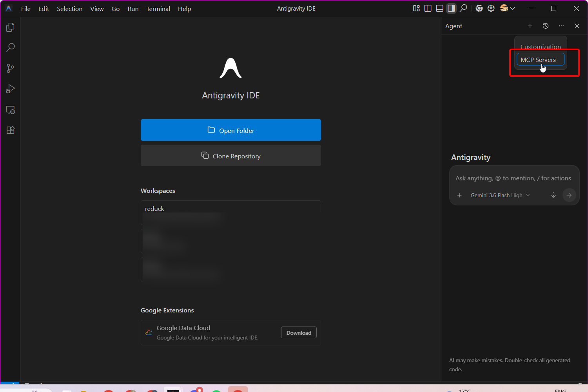This screenshot has width=588, height=392.
Task: Click the Antigravity logo in the title bar
Action: (9, 8)
